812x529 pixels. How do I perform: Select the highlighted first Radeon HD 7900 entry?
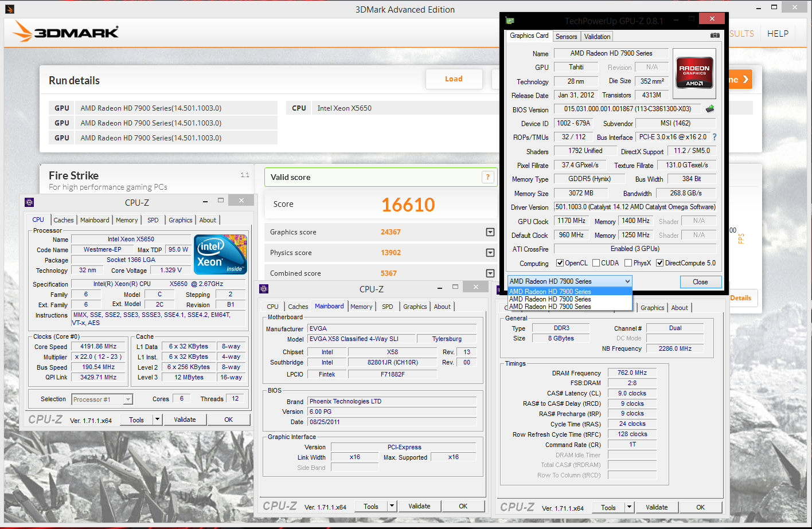tap(570, 292)
